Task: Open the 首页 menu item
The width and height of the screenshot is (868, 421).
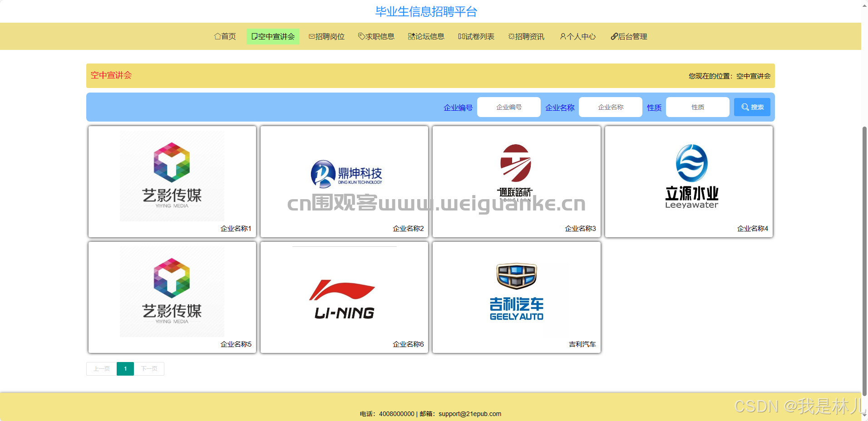Action: click(x=225, y=36)
